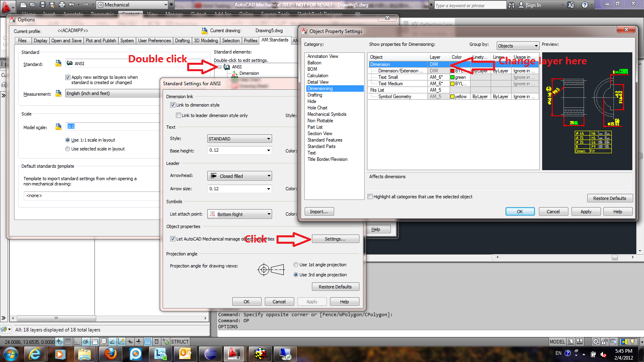Toggle Grid Display in the status bar

[68, 341]
